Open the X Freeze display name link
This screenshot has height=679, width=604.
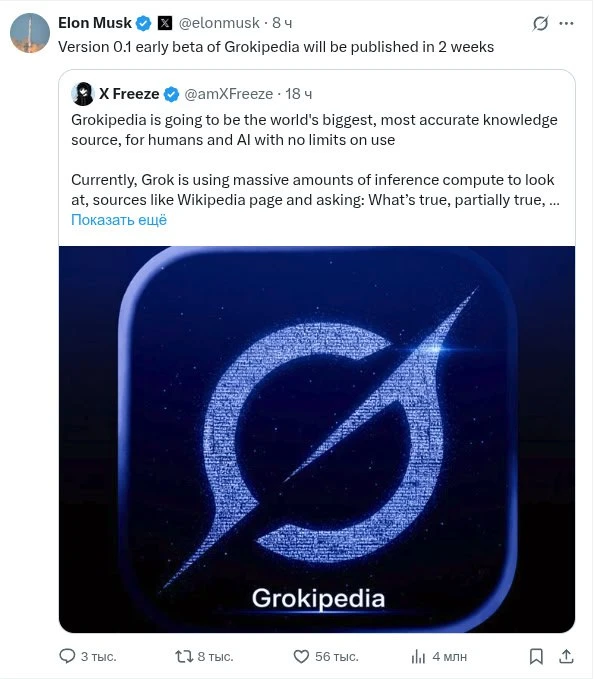tap(128, 94)
